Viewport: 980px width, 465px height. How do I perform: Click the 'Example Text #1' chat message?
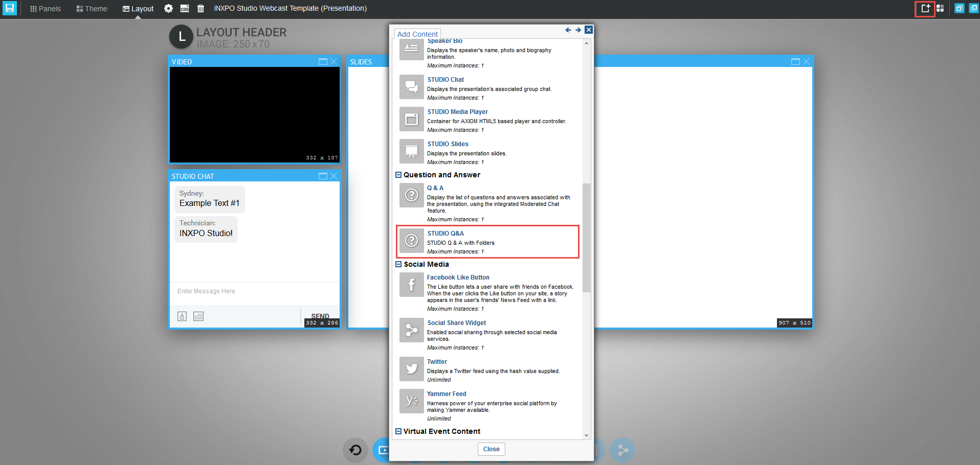coord(209,203)
